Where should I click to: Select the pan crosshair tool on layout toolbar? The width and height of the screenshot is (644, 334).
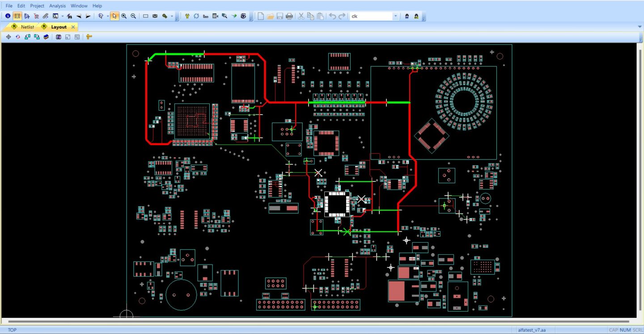(x=8, y=37)
